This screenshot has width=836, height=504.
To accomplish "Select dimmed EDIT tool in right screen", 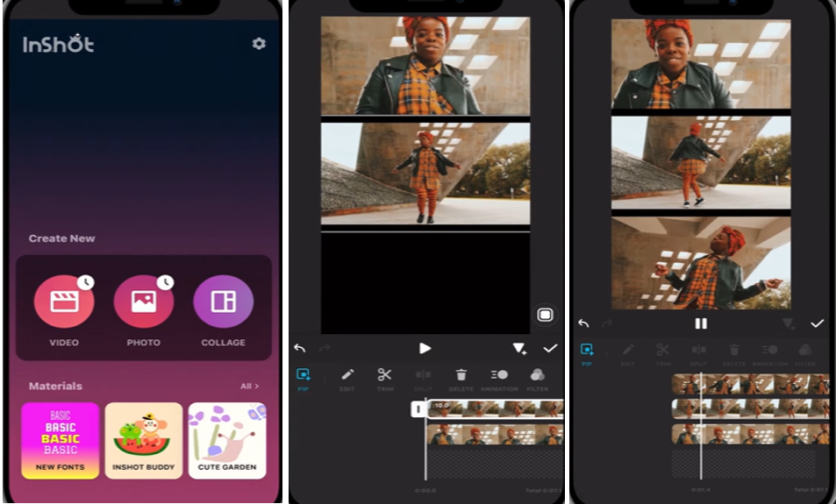I will click(x=627, y=354).
